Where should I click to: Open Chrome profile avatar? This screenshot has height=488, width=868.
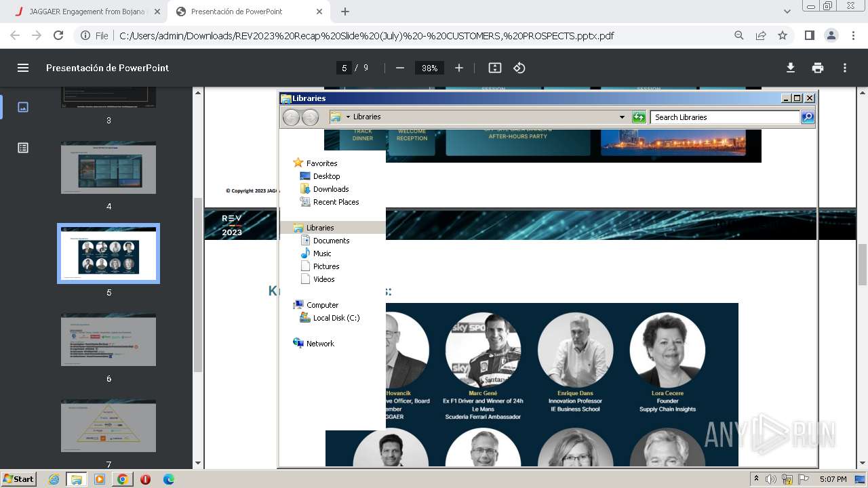point(831,35)
